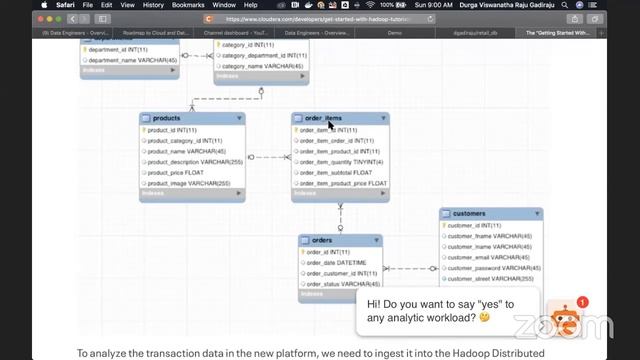Open the Edit menu
The width and height of the screenshot is (640, 360).
106,5
